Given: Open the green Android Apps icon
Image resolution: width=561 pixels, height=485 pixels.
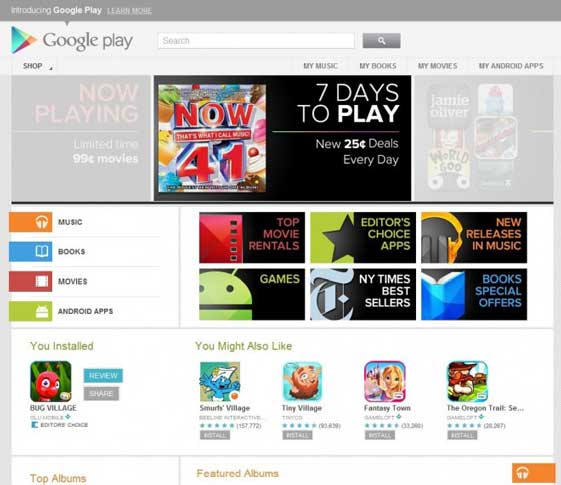Looking at the screenshot, I should pos(31,311).
